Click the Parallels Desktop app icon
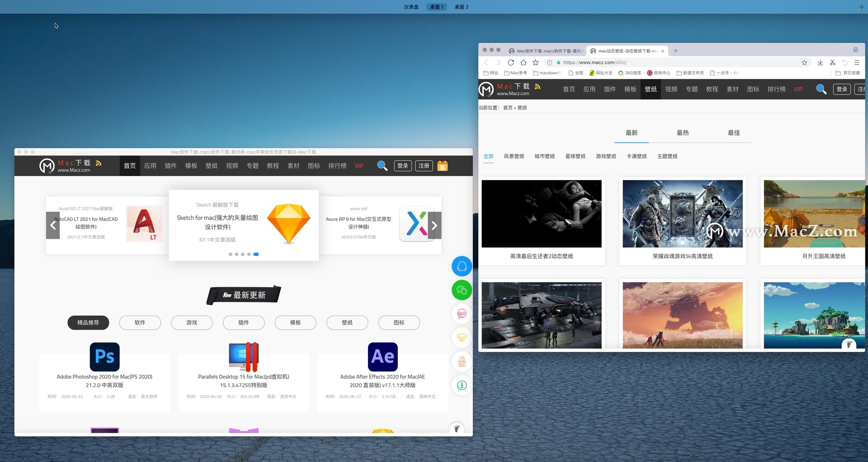The height and width of the screenshot is (462, 868). pyautogui.click(x=244, y=357)
